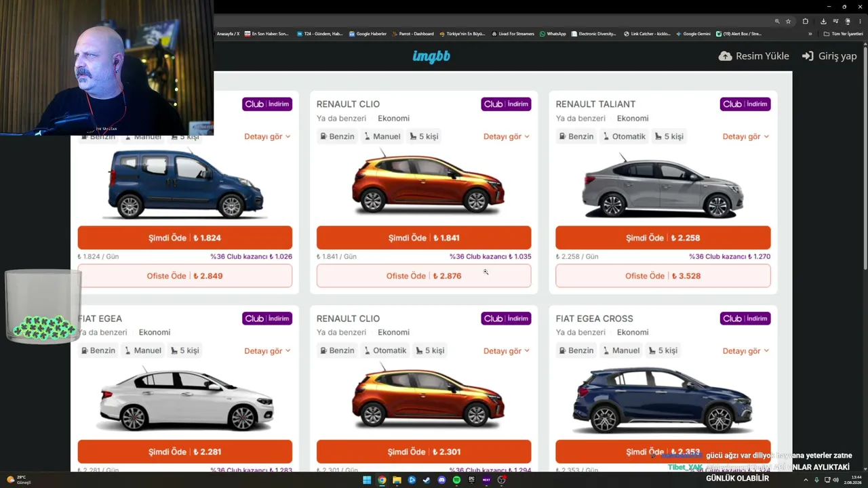Click the orange Renault Clio Manuel car image
Screen dimensions: 868x488
point(428,183)
